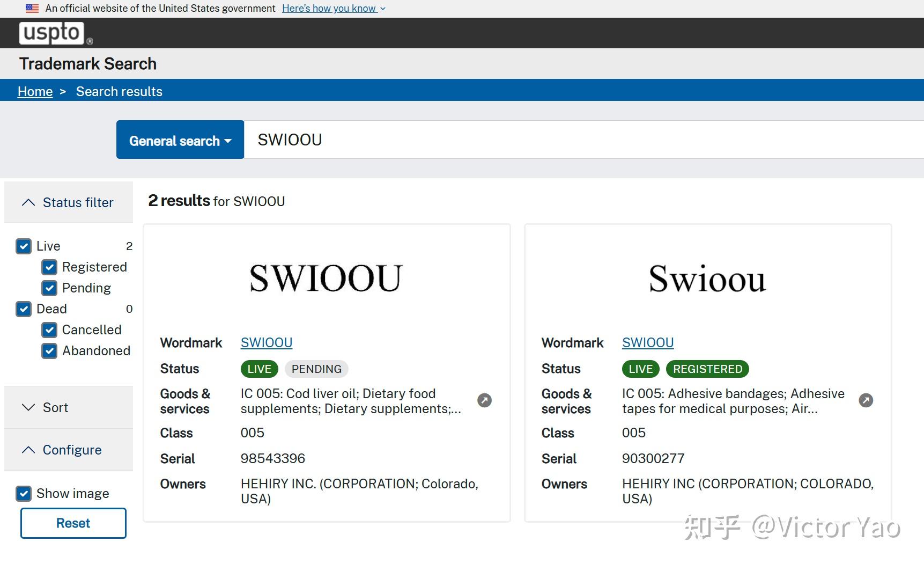Toggle the Cancelled checkbox off

(x=49, y=330)
